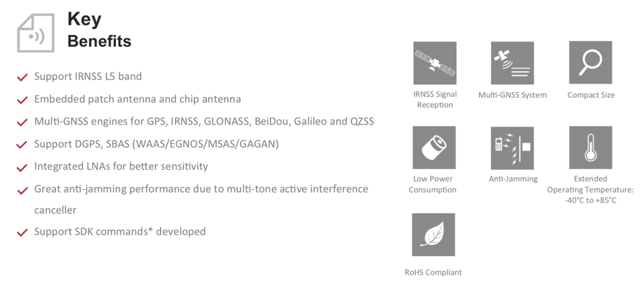This screenshot has height=299, width=644.
Task: Click checkmark beside Support IRNSS L5 band
Action: point(22,78)
